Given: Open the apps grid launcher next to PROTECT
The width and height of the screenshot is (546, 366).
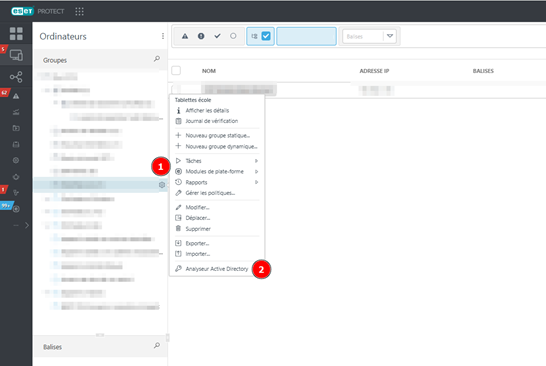Looking at the screenshot, I should 79,11.
